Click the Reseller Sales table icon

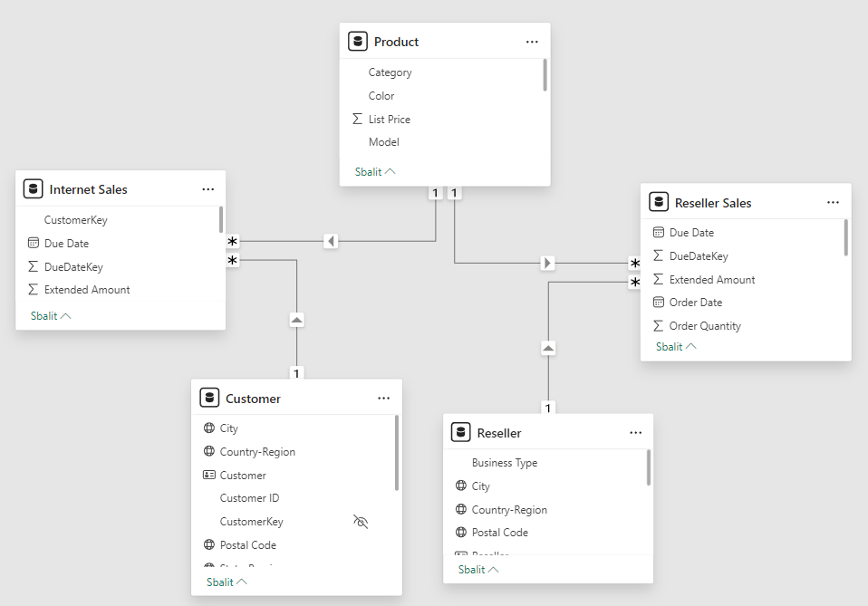(659, 203)
